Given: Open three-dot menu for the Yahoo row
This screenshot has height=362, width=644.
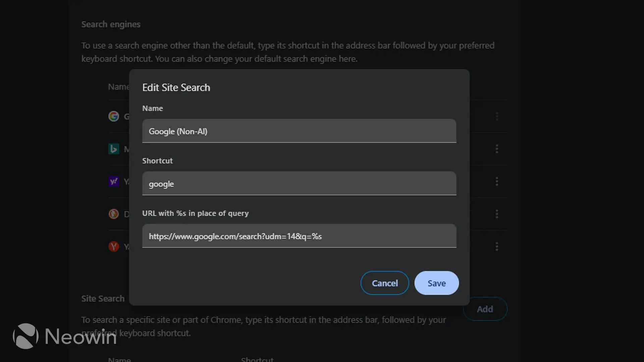Looking at the screenshot, I should pos(497,181).
